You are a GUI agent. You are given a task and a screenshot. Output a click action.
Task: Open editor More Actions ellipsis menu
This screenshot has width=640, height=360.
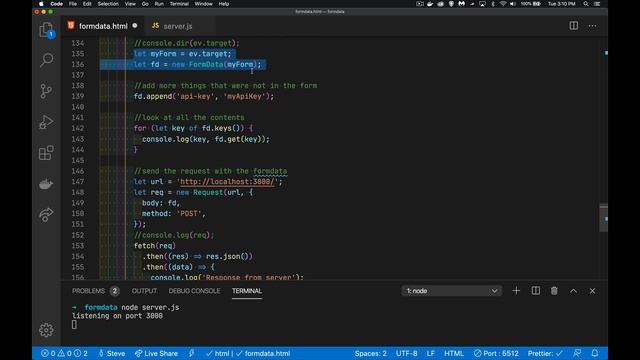pyautogui.click(x=592, y=26)
